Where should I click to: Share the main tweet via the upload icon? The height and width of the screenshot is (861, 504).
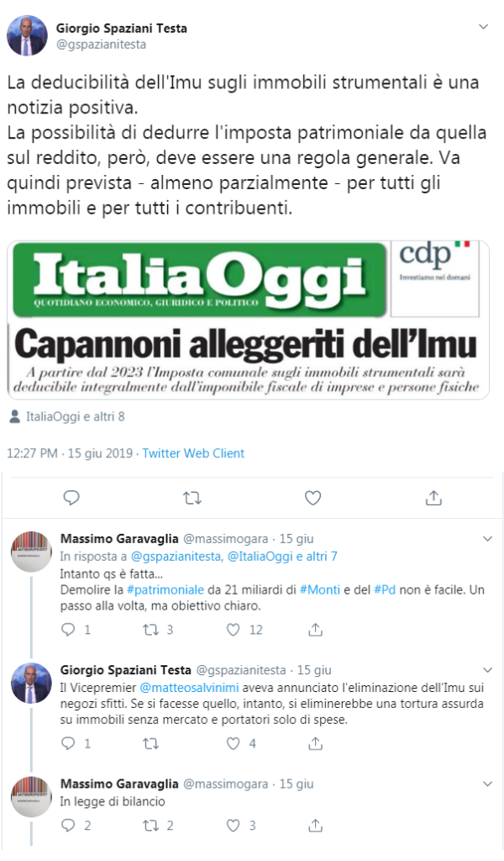click(x=433, y=498)
